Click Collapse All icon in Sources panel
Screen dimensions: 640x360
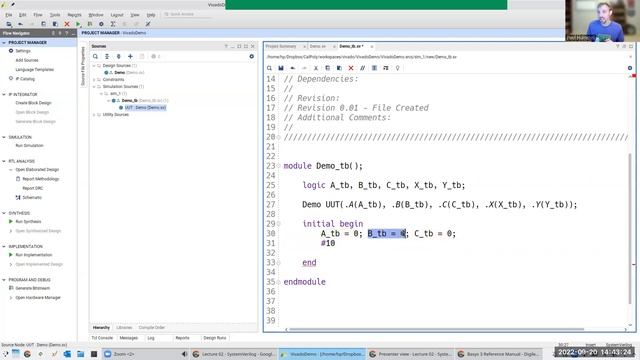pyautogui.click(x=107, y=56)
